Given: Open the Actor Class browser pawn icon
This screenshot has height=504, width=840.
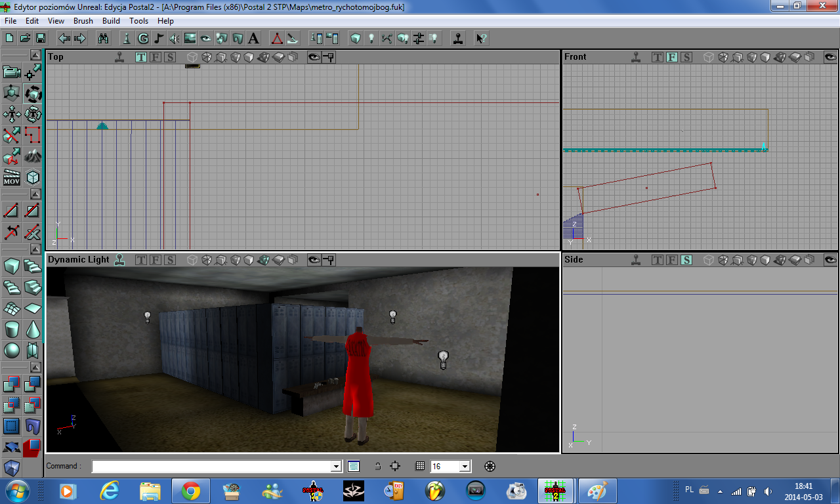Looking at the screenshot, I should (127, 38).
